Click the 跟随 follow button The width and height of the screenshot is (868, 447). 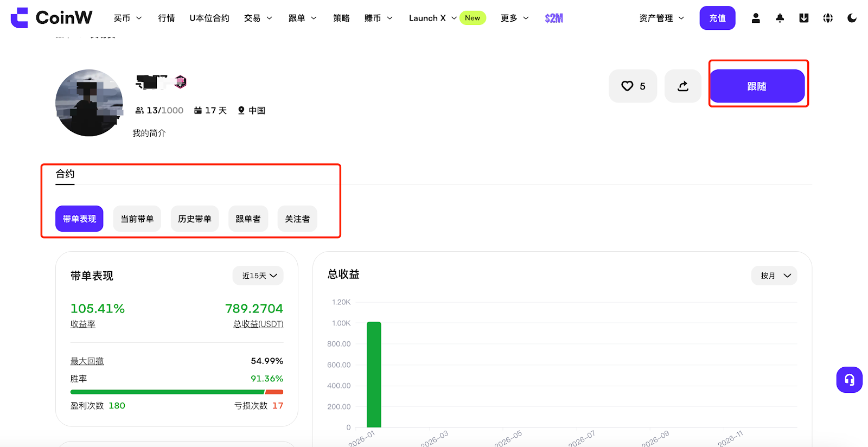pyautogui.click(x=757, y=86)
